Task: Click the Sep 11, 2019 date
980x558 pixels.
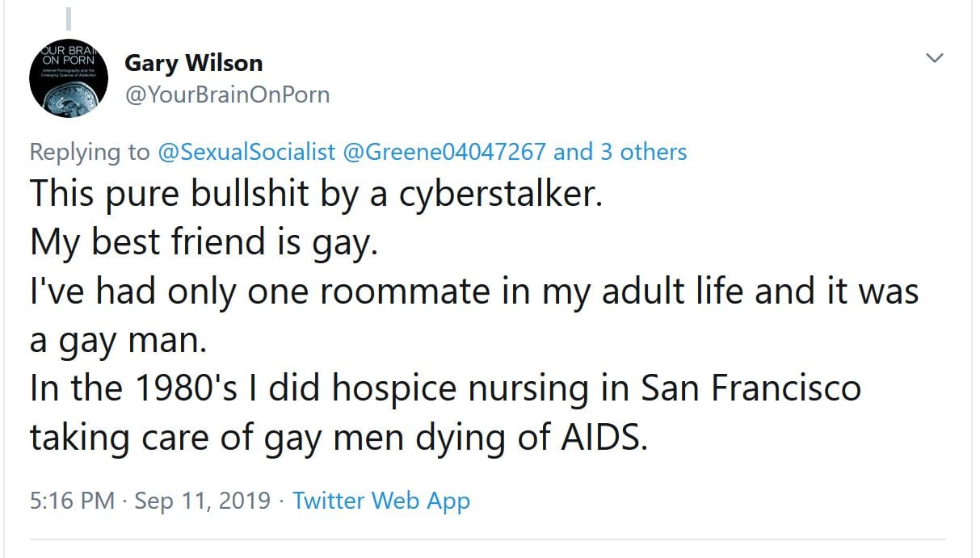Action: pyautogui.click(x=202, y=501)
